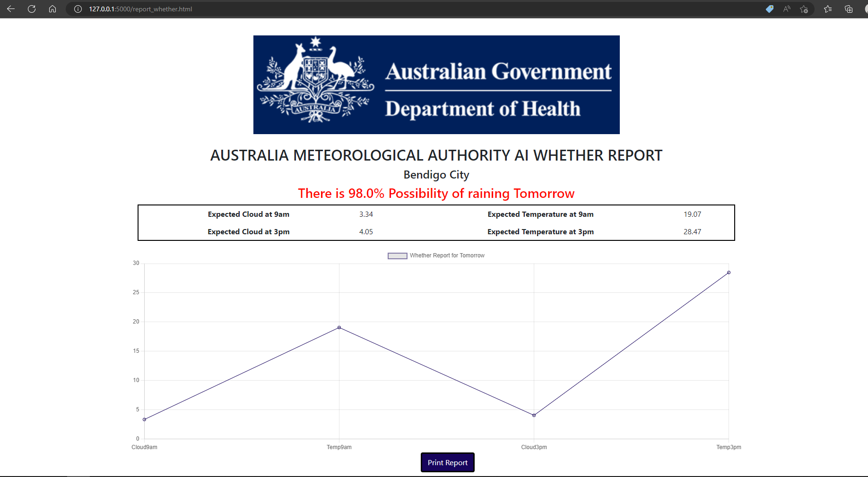Screen dimensions: 868x477
Task: View site information for 127.0.0.1
Action: (77, 9)
